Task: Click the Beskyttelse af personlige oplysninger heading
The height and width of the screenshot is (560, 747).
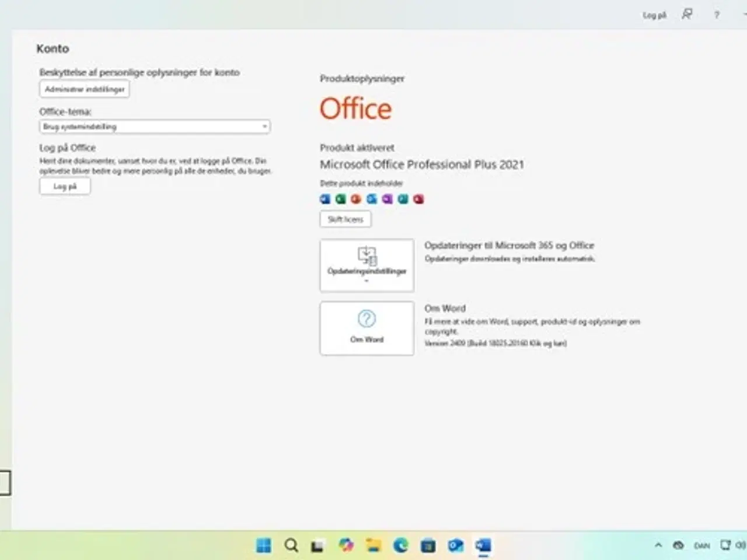Action: coord(139,72)
